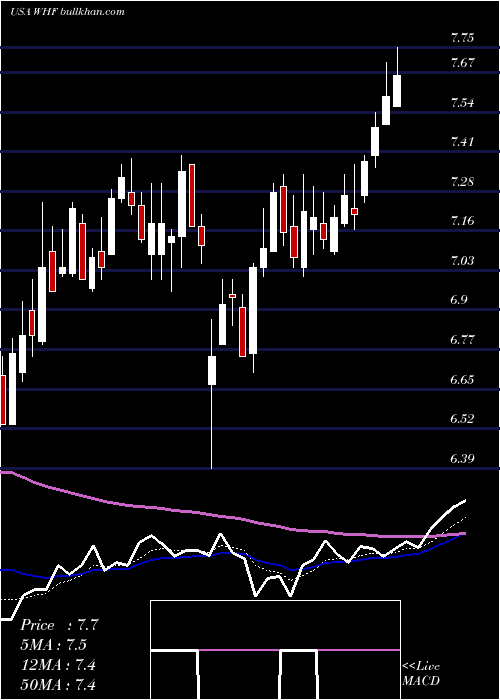This screenshot has height=700, width=500.
Task: Select the 6.52 price axis label
Action: pyautogui.click(x=462, y=419)
